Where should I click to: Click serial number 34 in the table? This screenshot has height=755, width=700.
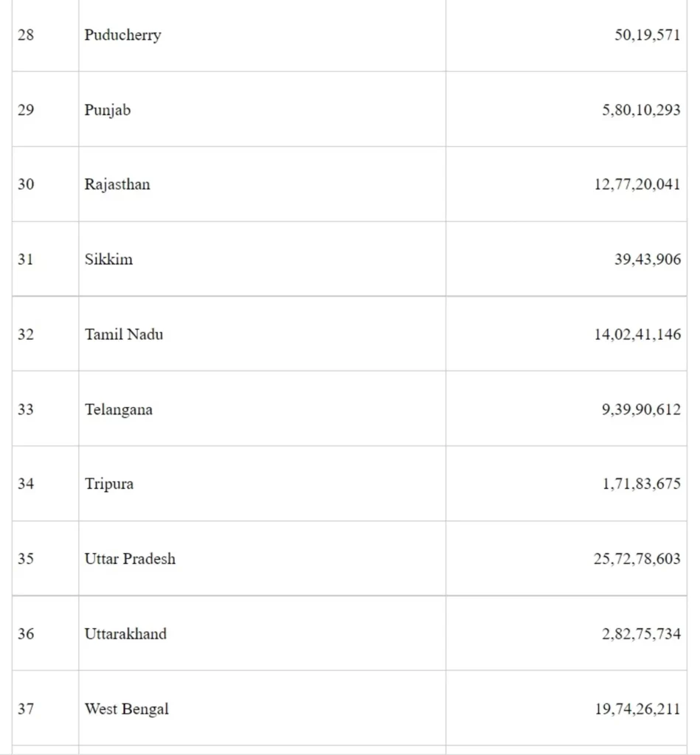coord(26,484)
